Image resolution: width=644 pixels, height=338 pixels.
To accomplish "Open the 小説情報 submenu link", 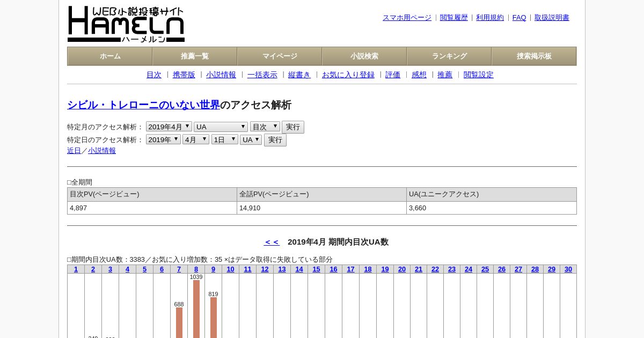I will coord(221,75).
